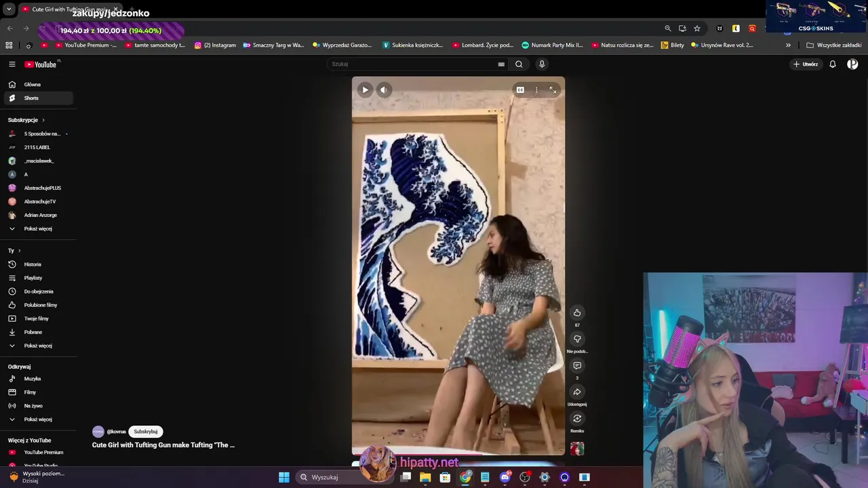Open Pobrane downloads

[x=39, y=332]
